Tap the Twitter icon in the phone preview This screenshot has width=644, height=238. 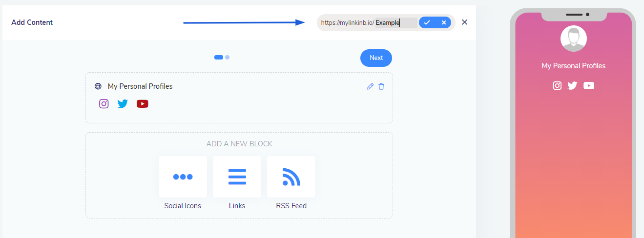[573, 85]
